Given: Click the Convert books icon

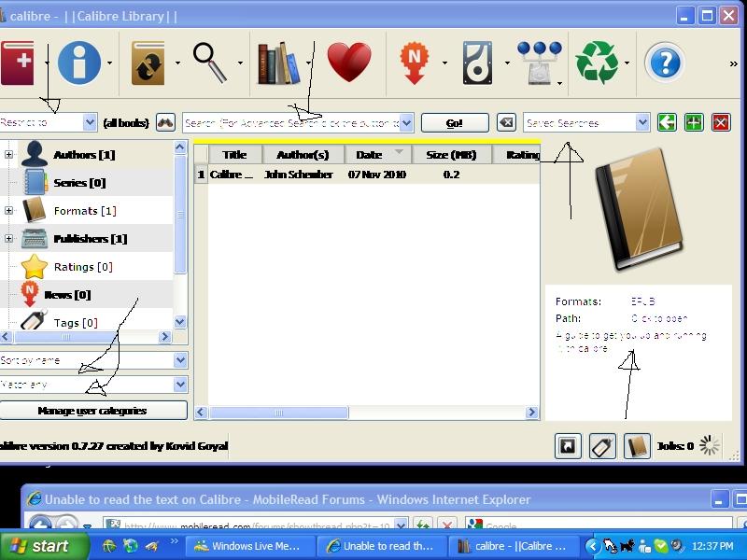Looking at the screenshot, I should pos(148,63).
